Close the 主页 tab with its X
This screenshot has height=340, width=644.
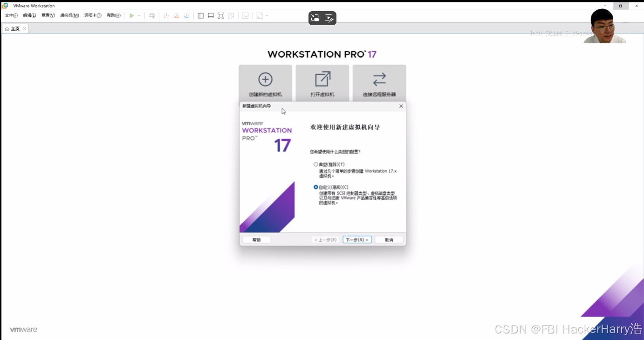25,29
